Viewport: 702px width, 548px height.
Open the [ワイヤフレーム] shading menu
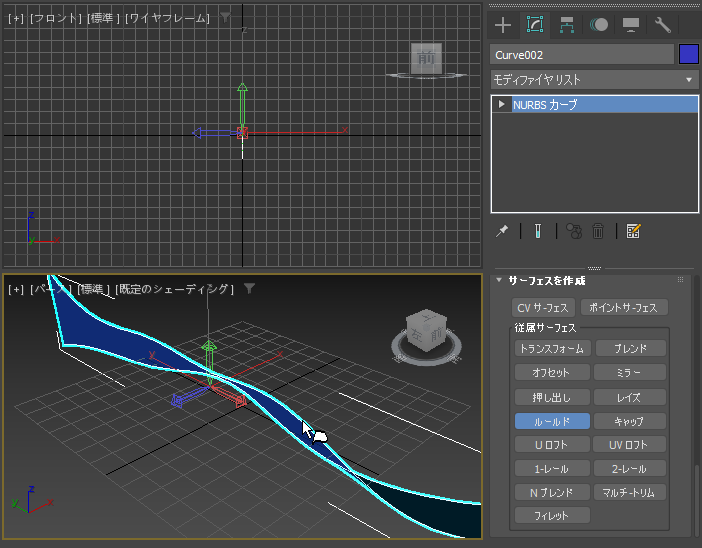click(x=167, y=18)
